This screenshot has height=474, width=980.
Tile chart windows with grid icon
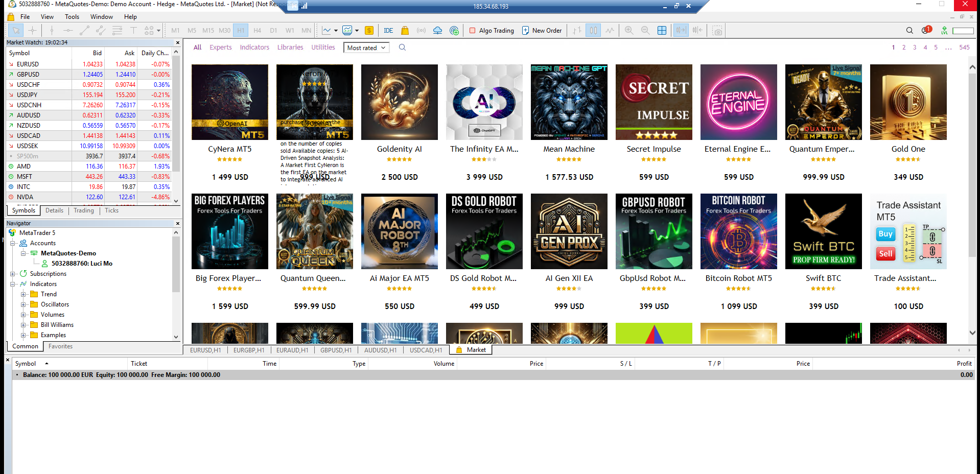click(x=662, y=31)
